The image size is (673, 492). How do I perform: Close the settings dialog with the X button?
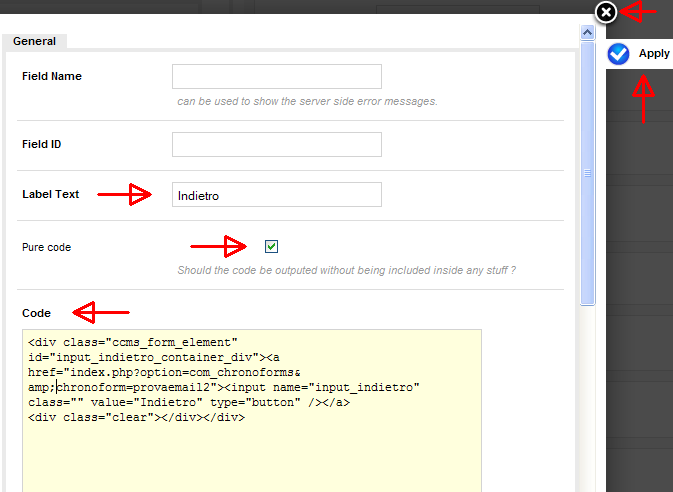tap(606, 12)
